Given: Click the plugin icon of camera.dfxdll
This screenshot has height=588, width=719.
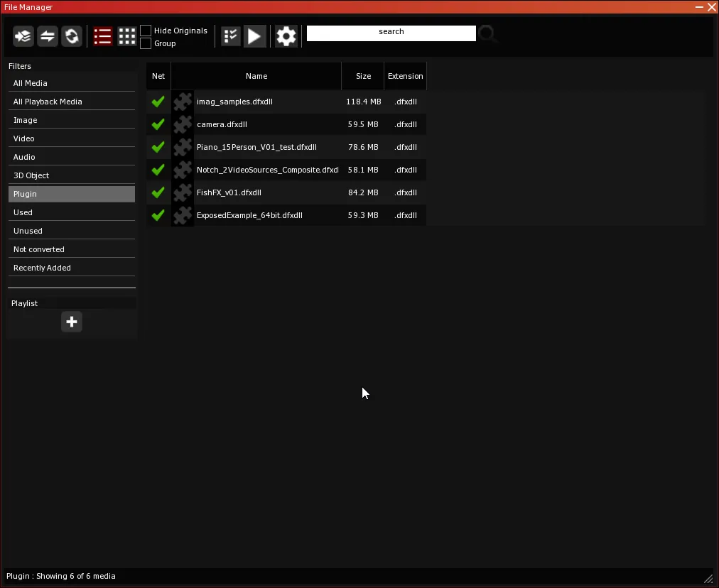Looking at the screenshot, I should pyautogui.click(x=183, y=124).
